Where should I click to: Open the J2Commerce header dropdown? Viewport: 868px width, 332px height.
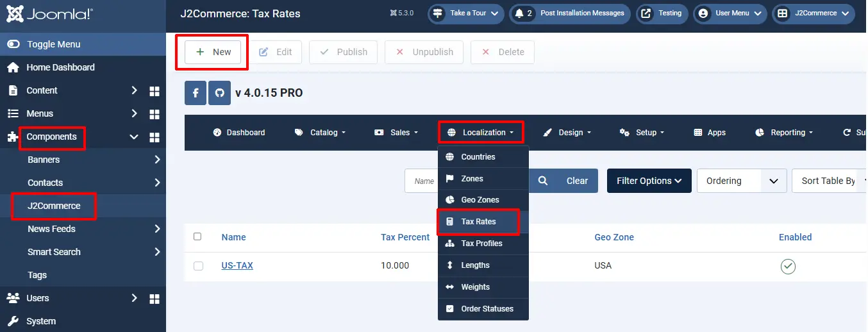point(814,13)
